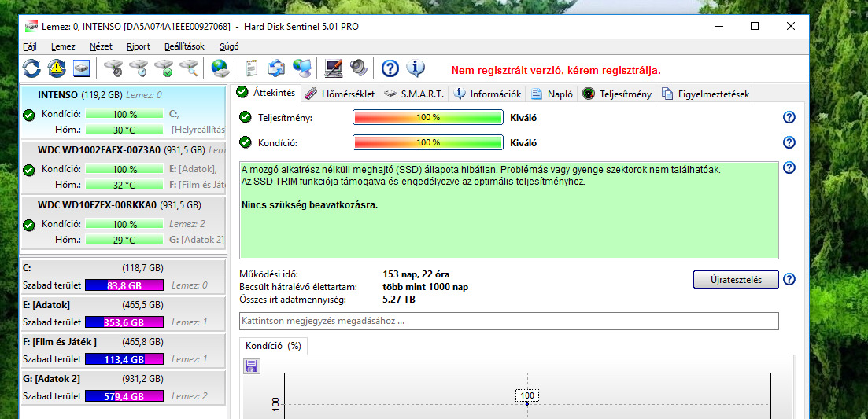Viewport: 868px width, 419px height.
Task: Open the Fájl menu
Action: point(30,46)
